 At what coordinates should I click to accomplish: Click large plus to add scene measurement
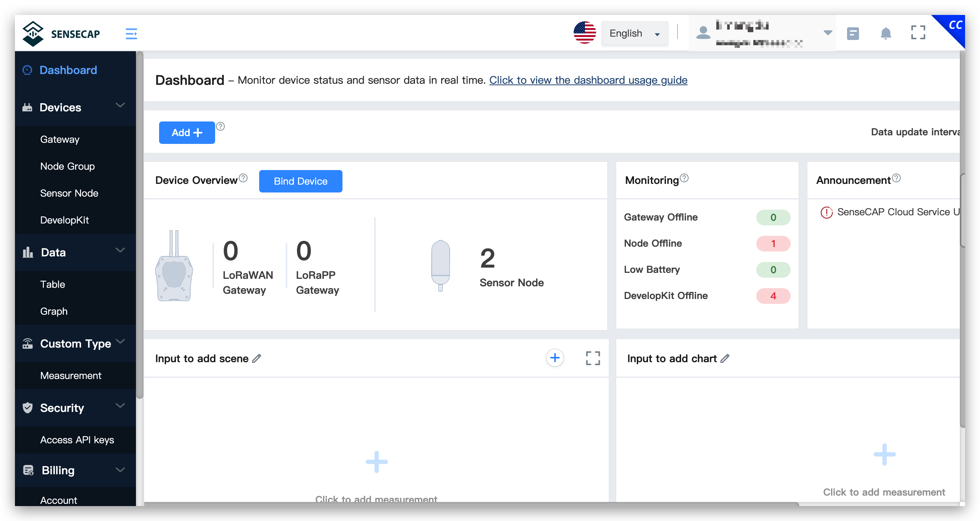tap(376, 462)
